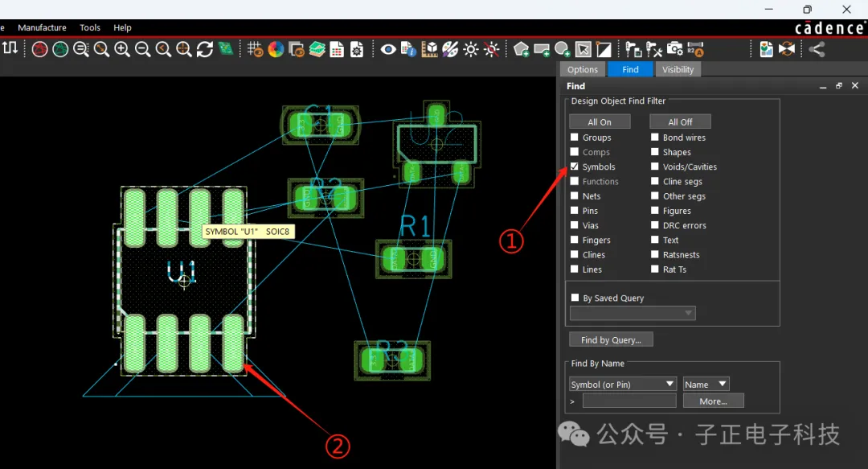Click the zoom previous magnifier icon
The image size is (868, 469).
[x=162, y=49]
